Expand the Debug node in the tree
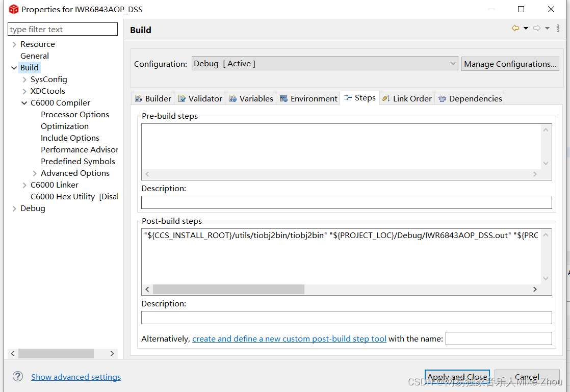Screen dimensions: 570x392 pos(14,208)
